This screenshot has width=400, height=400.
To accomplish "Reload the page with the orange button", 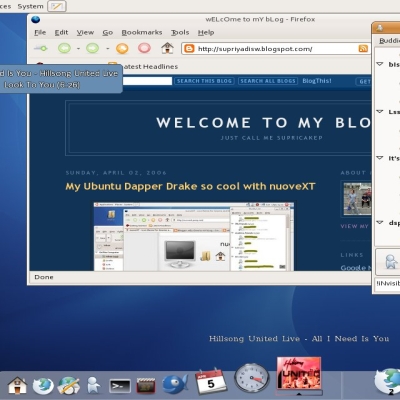I will click(x=122, y=49).
